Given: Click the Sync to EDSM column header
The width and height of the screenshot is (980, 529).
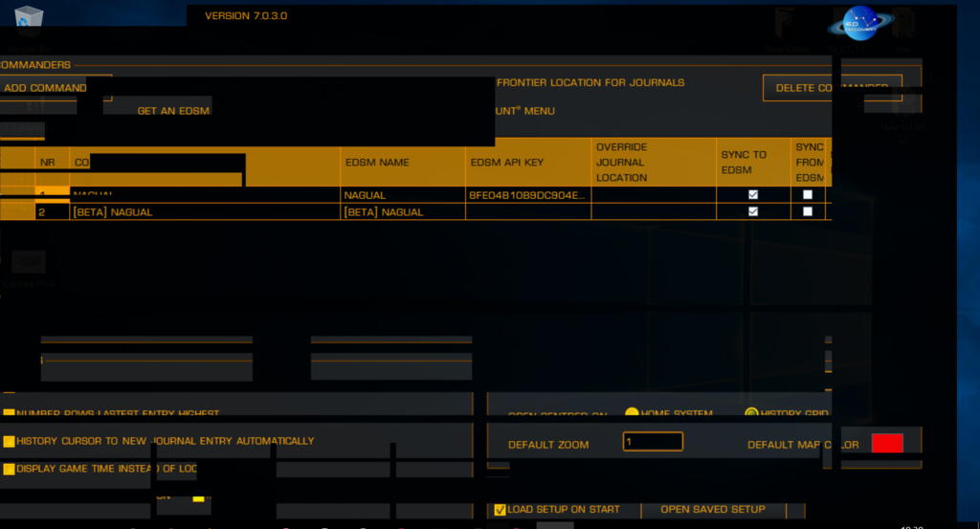Looking at the screenshot, I should click(753, 163).
